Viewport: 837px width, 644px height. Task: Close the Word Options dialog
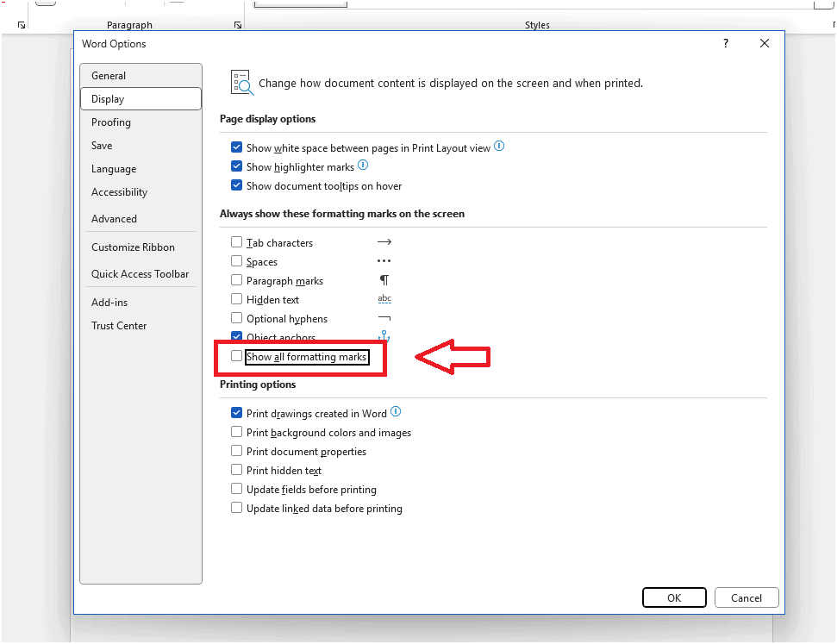pyautogui.click(x=765, y=43)
